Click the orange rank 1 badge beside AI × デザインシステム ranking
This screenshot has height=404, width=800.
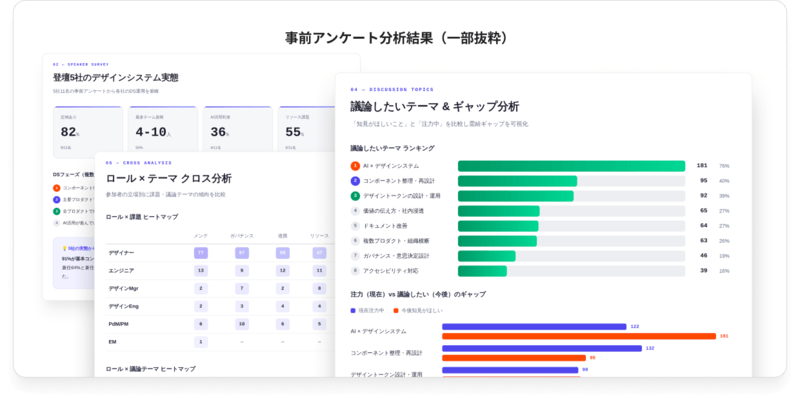point(355,166)
